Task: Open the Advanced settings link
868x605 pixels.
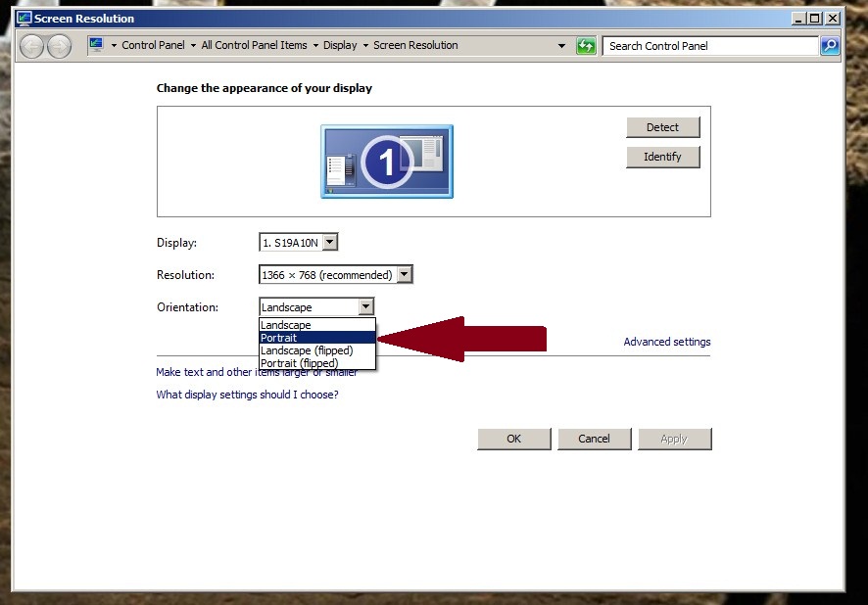Action: [667, 341]
